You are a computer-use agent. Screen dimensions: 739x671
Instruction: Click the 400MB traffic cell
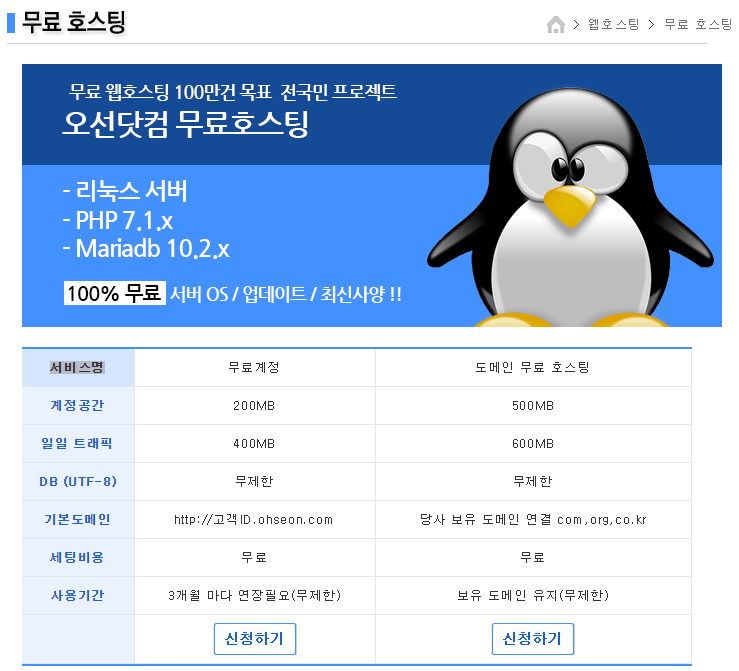255,444
